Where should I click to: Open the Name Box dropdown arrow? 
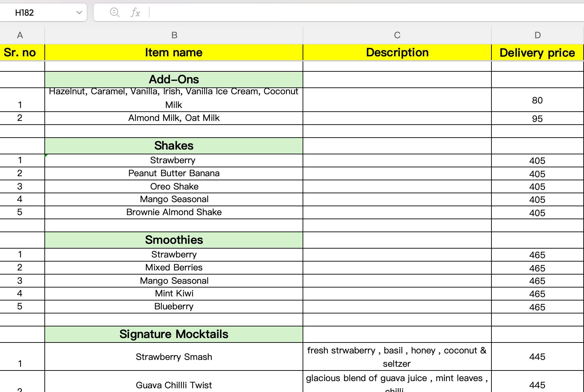coord(79,13)
